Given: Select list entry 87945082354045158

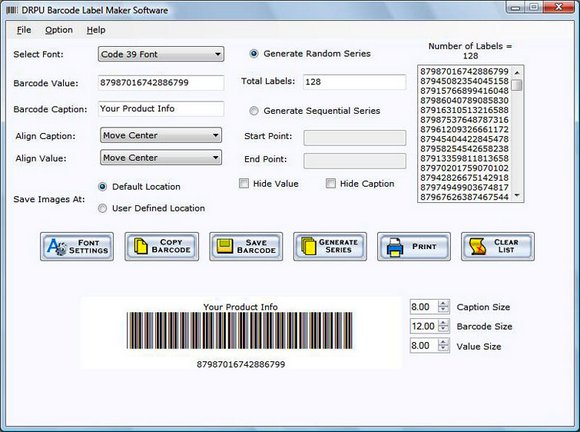Looking at the screenshot, I should (x=464, y=81).
